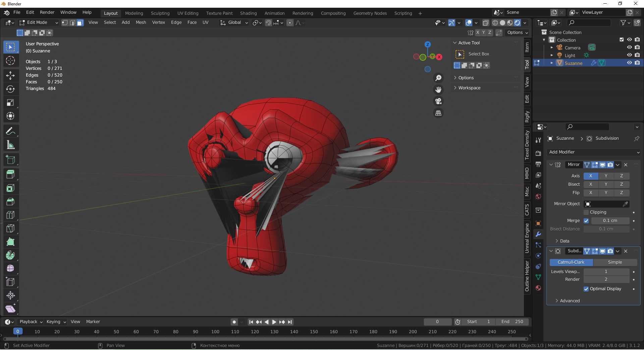Screen dimensions: 644x350
Task: Switch to orthographic/perspective grid view
Action: coord(438,113)
